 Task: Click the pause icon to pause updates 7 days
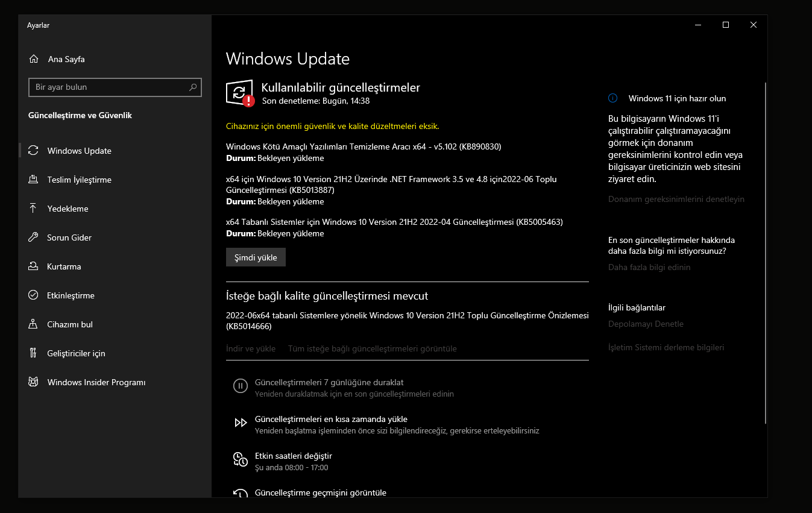[241, 386]
